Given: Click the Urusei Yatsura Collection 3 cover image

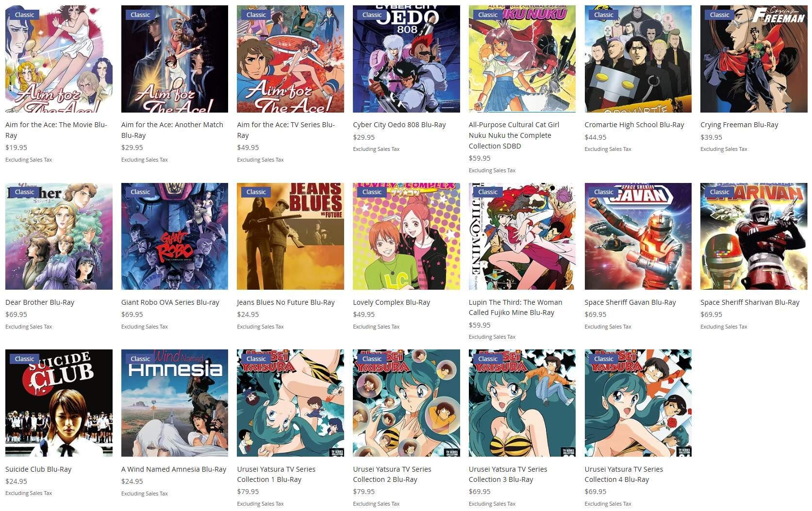Looking at the screenshot, I should [522, 403].
